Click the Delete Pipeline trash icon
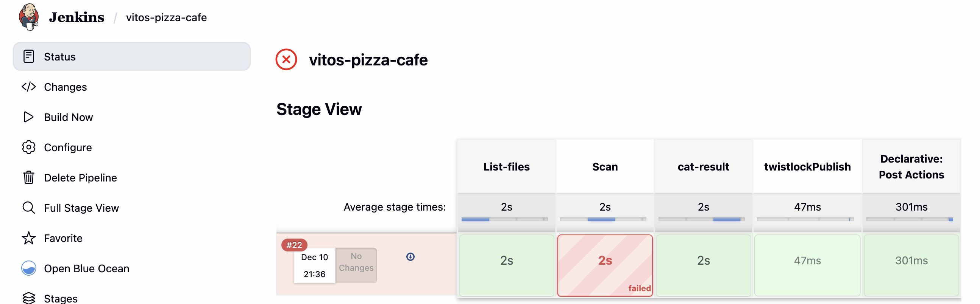Image resolution: width=980 pixels, height=304 pixels. point(28,177)
